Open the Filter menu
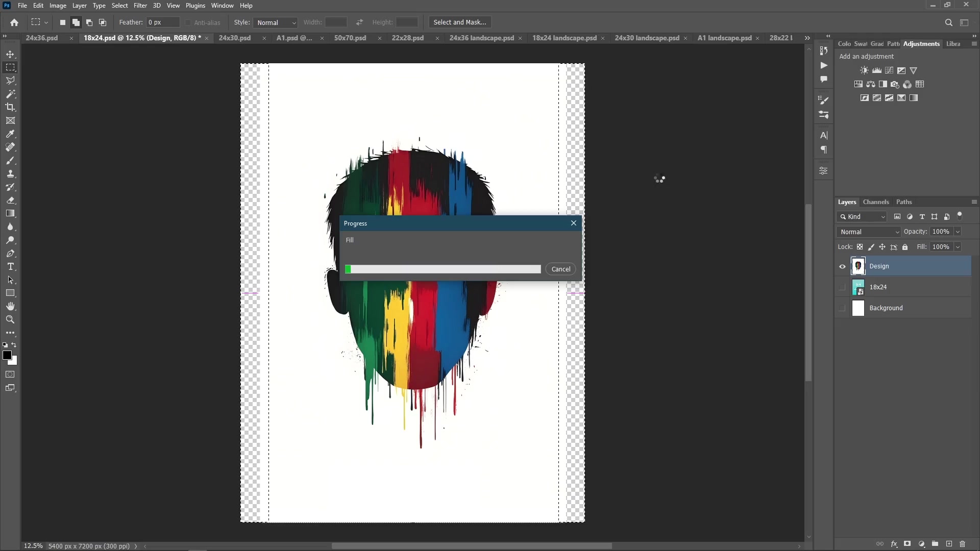Viewport: 980px width, 551px height. 140,6
